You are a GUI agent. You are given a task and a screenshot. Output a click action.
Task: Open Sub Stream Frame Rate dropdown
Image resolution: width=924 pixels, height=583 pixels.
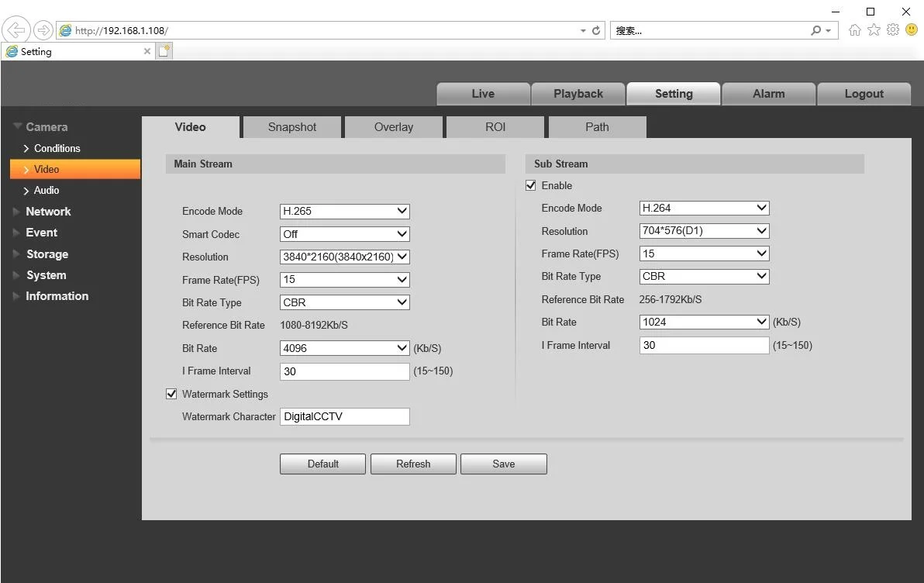[704, 254]
